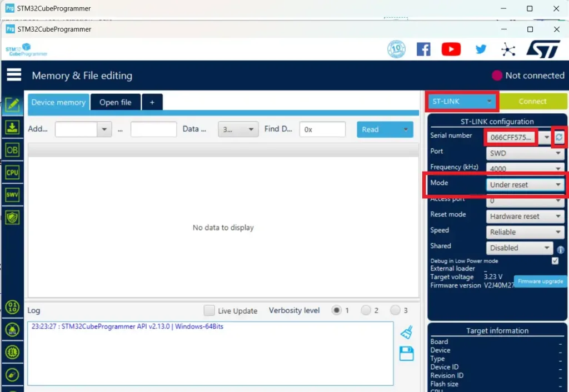Click the ST community network icon

click(508, 49)
